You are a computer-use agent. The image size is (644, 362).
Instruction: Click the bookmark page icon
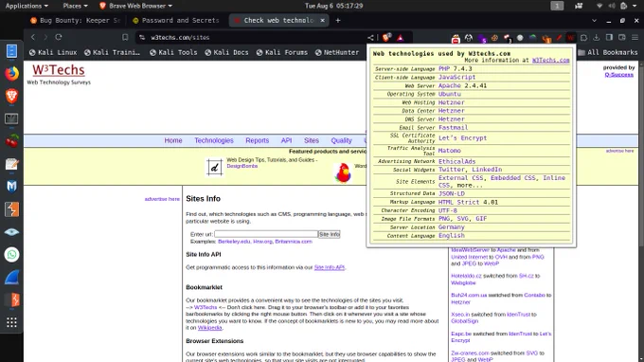pos(125,37)
